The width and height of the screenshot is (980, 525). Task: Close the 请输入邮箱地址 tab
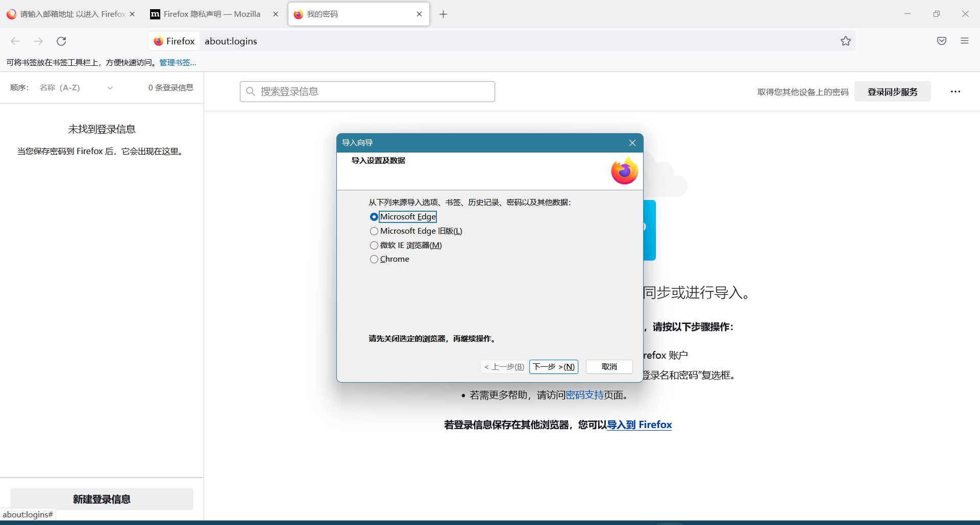click(132, 14)
